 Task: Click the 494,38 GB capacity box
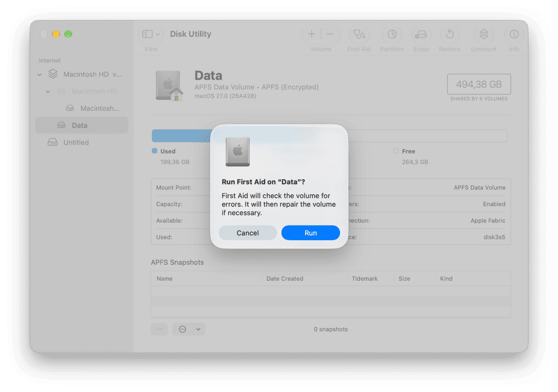click(x=479, y=84)
